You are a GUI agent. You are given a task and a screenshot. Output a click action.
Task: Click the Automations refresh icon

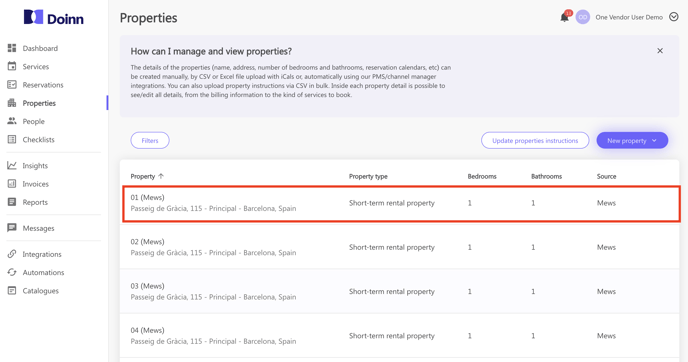tap(12, 272)
